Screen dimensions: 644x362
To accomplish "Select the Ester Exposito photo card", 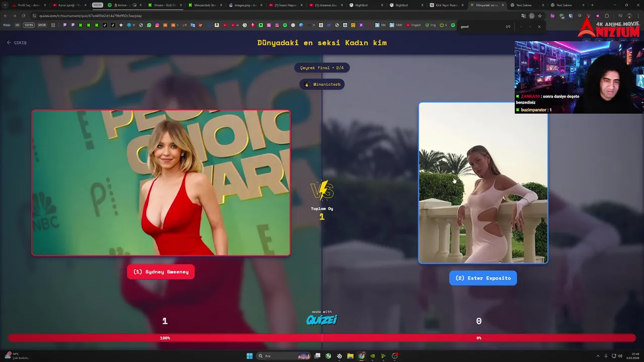I will point(483,183).
